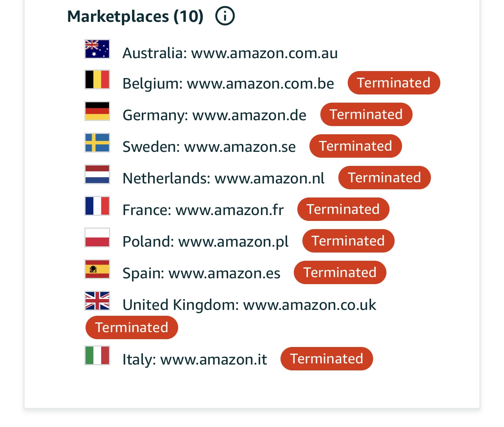
Task: Click the Marketplaces (10) heading
Action: click(x=136, y=16)
